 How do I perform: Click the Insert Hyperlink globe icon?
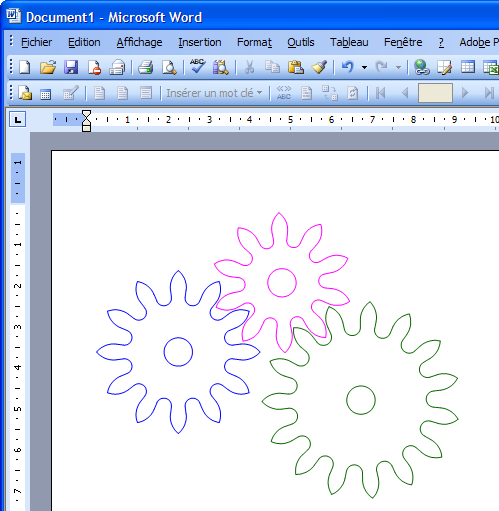click(x=421, y=67)
